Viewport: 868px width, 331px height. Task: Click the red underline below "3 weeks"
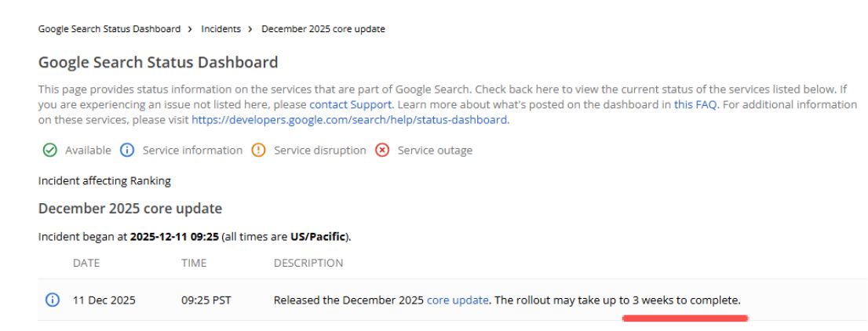[x=685, y=318]
